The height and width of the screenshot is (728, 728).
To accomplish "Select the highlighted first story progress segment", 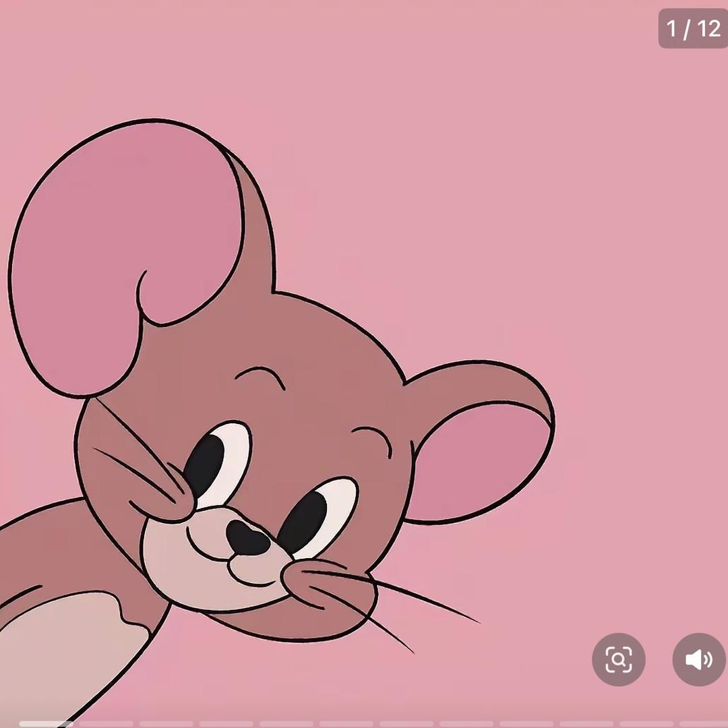I will (x=46, y=724).
